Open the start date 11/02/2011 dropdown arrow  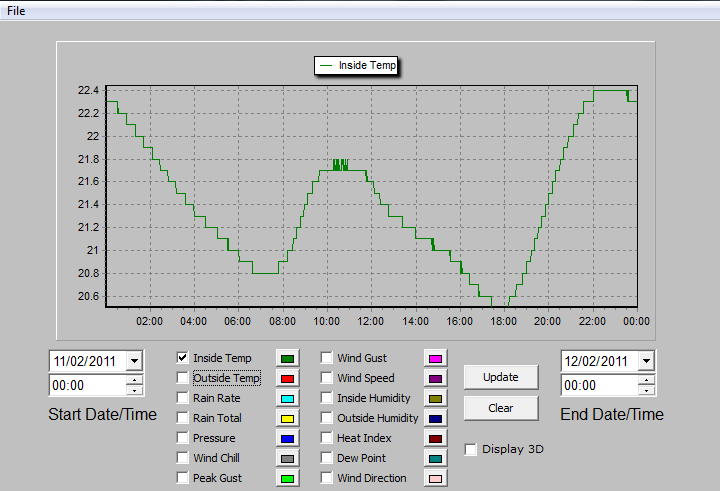pyautogui.click(x=134, y=361)
